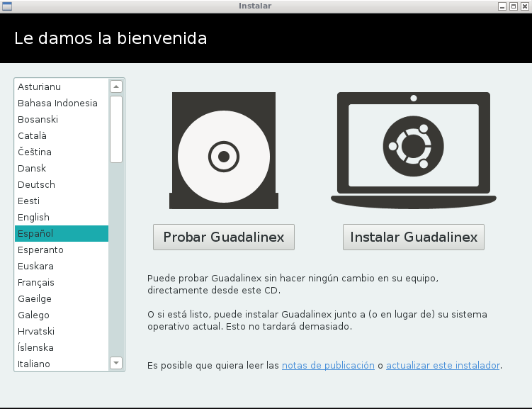Open the notas de publicación link
The height and width of the screenshot is (409, 532).
click(x=328, y=365)
